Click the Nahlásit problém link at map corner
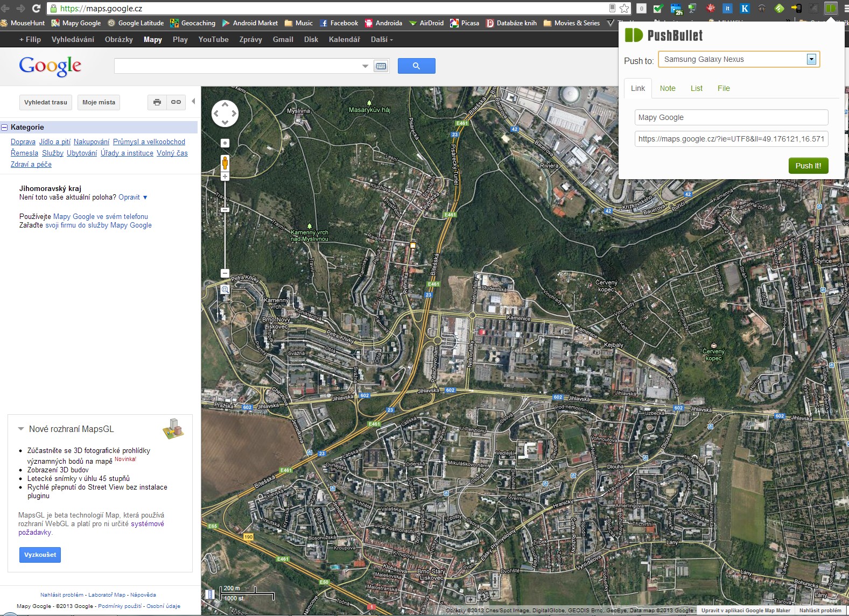 pyautogui.click(x=820, y=610)
